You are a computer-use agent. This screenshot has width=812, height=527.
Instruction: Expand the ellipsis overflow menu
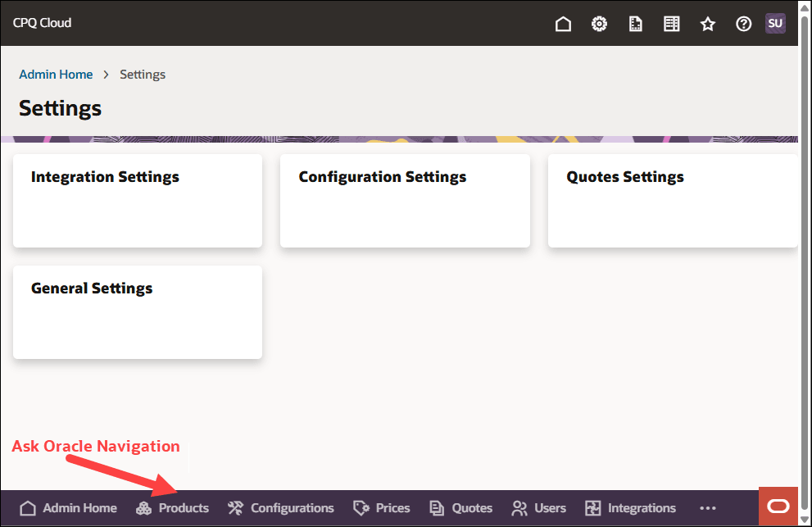tap(708, 508)
